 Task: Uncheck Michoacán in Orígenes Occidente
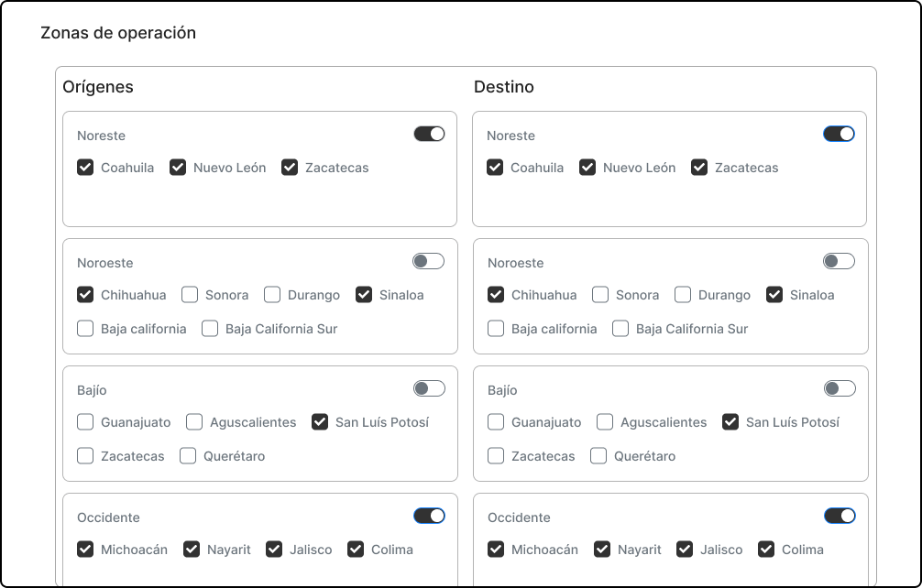coord(85,550)
